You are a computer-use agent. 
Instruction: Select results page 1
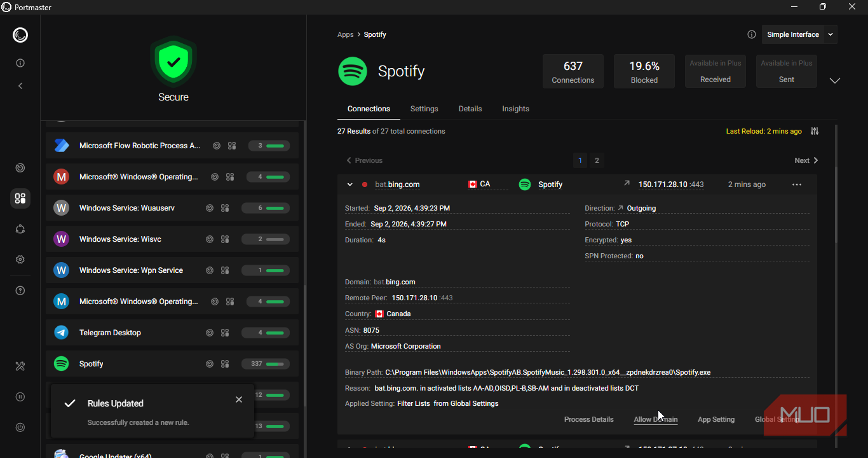pyautogui.click(x=580, y=160)
